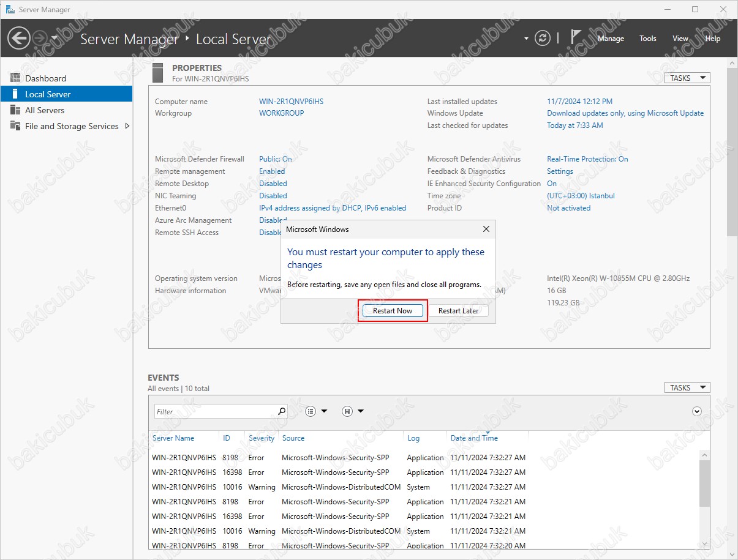Image resolution: width=738 pixels, height=560 pixels.
Task: Click computer name WIN-2R1QNVP6IHS link
Action: click(291, 102)
